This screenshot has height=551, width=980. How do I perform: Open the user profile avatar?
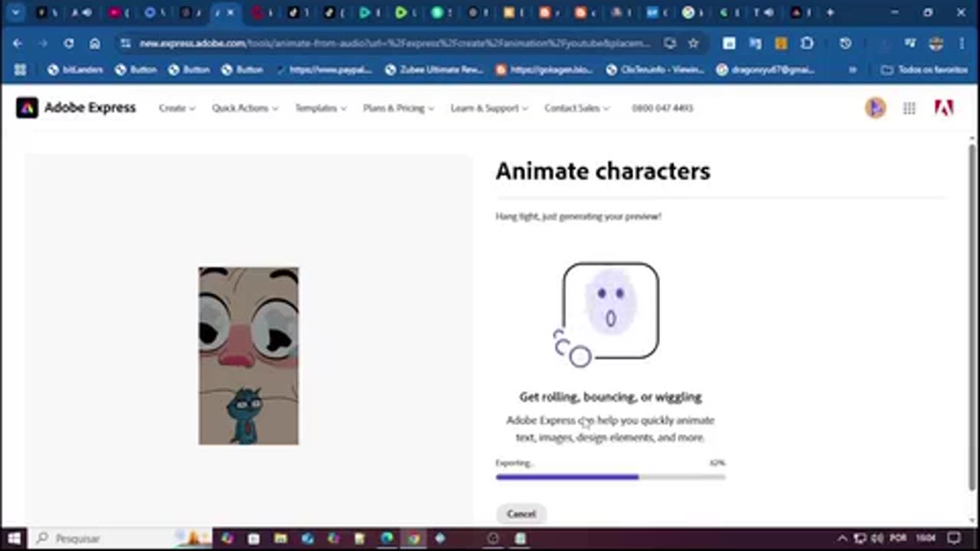pyautogui.click(x=875, y=108)
